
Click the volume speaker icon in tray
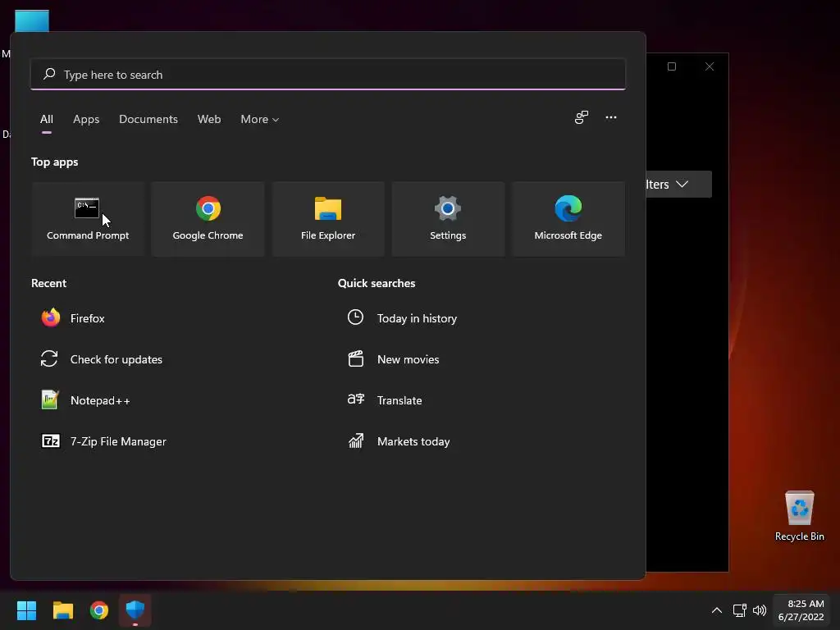tap(759, 610)
